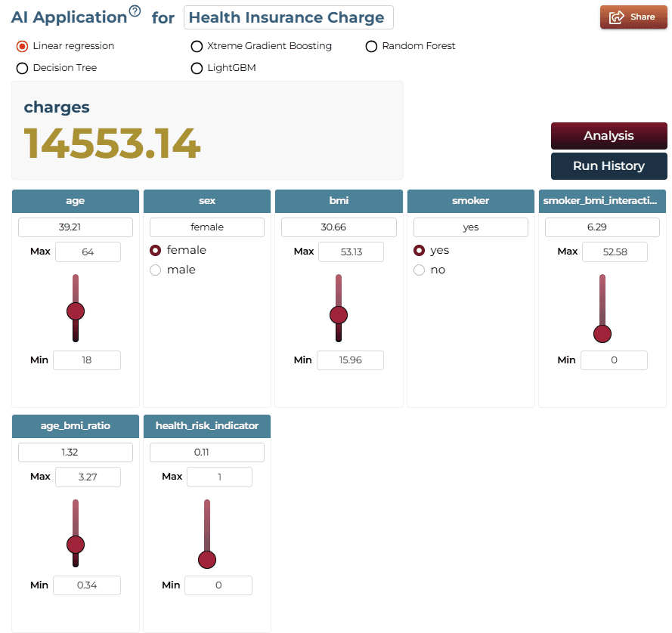The width and height of the screenshot is (672, 633).
Task: Click the age_bmi_ratio slider handle
Action: point(76,545)
